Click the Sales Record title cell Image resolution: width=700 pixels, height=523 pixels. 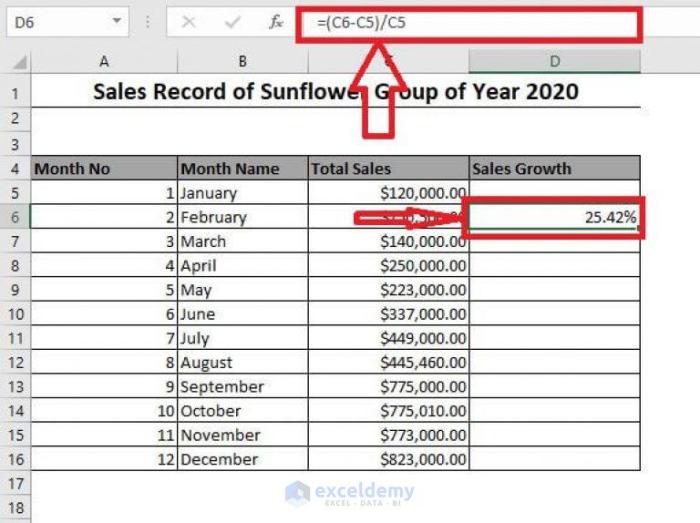[x=336, y=92]
